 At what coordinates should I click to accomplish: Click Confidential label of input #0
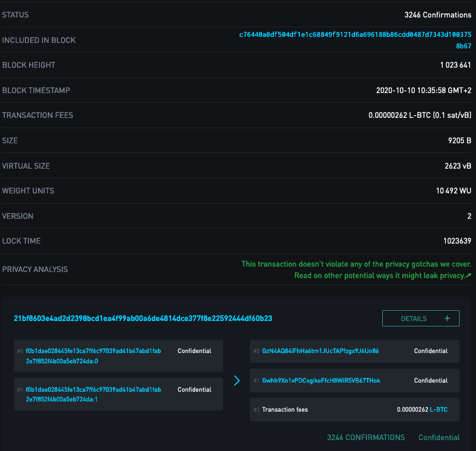click(194, 351)
